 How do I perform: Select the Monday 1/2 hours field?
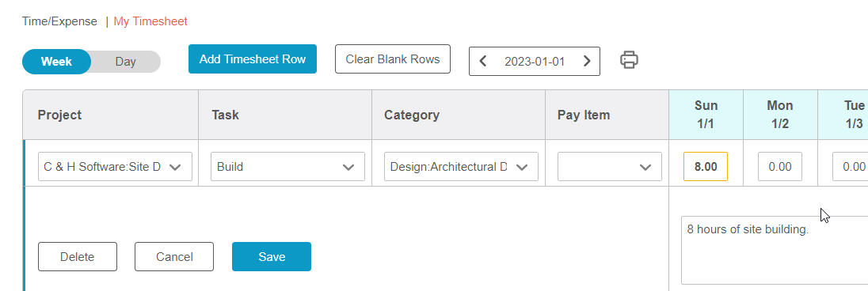click(x=780, y=167)
